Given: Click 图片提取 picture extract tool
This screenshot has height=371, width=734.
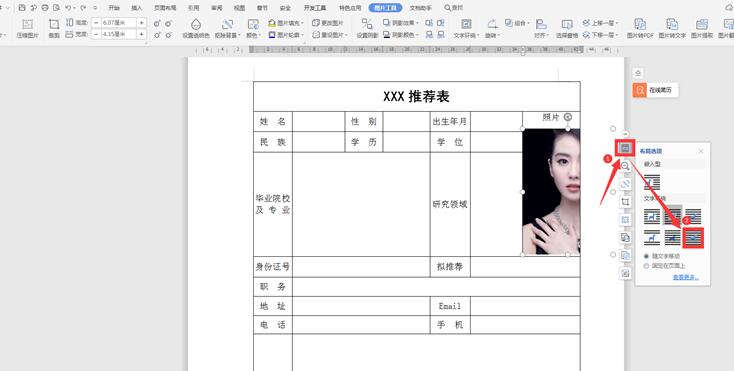Looking at the screenshot, I should (x=702, y=29).
